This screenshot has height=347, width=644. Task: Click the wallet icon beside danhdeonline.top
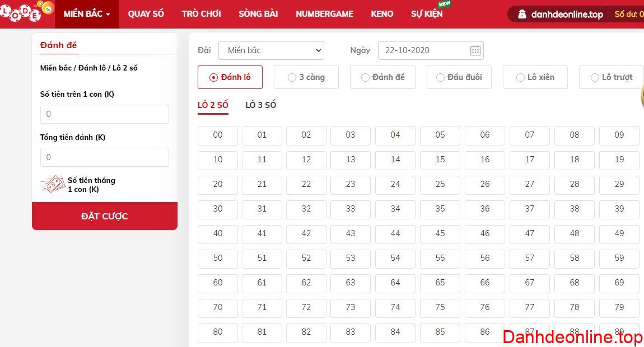[x=522, y=14]
